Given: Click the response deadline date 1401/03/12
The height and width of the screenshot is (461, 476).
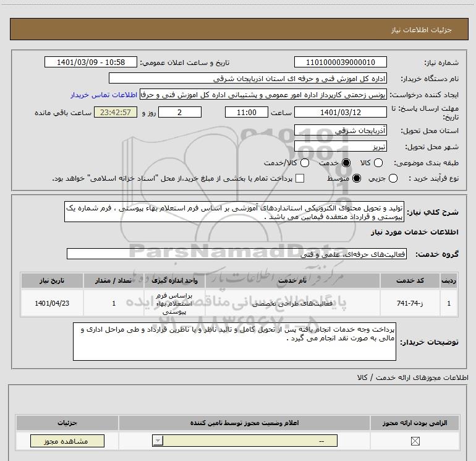Looking at the screenshot, I should pos(340,112).
